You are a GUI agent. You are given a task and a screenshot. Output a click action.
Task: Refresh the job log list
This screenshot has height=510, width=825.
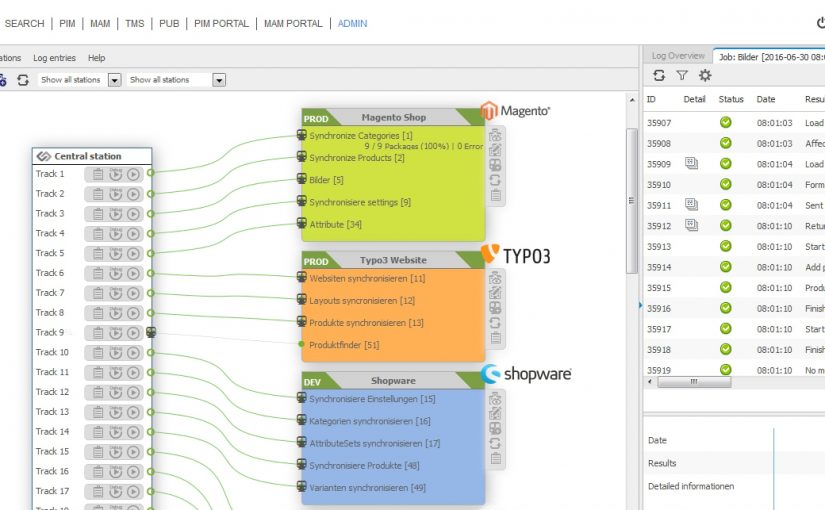pos(659,75)
